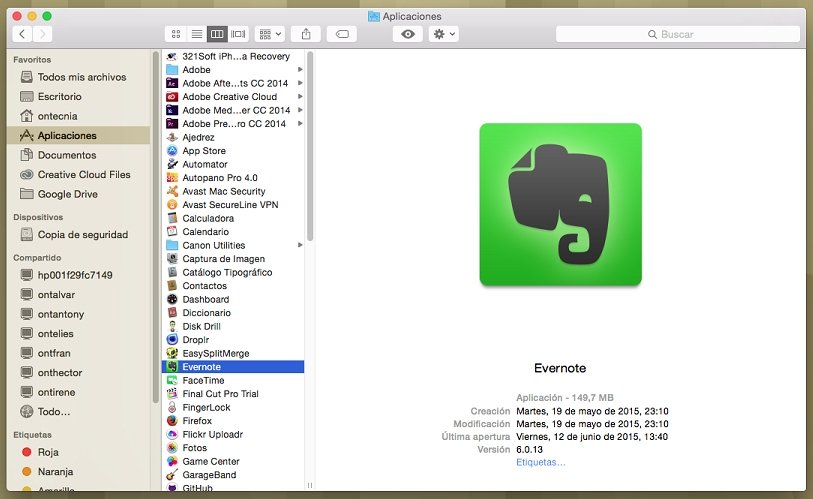This screenshot has height=499, width=813.
Task: Select Aplicaciones in the sidebar
Action: pos(79,135)
